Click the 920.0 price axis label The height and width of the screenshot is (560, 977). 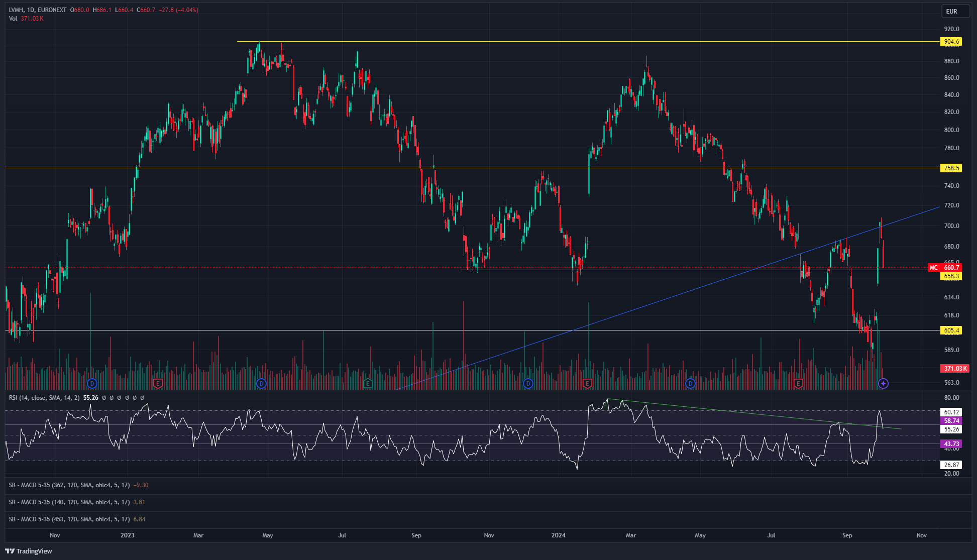pyautogui.click(x=951, y=29)
